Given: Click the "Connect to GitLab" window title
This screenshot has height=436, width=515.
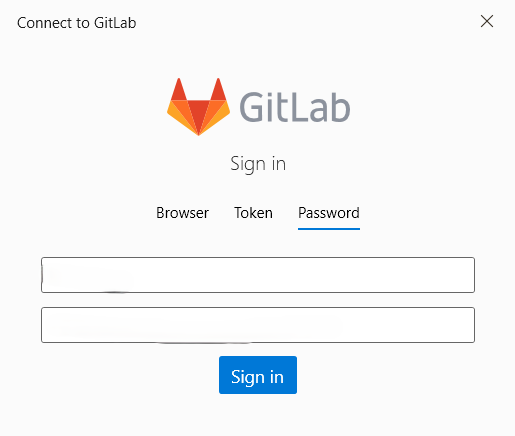Looking at the screenshot, I should coord(77,23).
